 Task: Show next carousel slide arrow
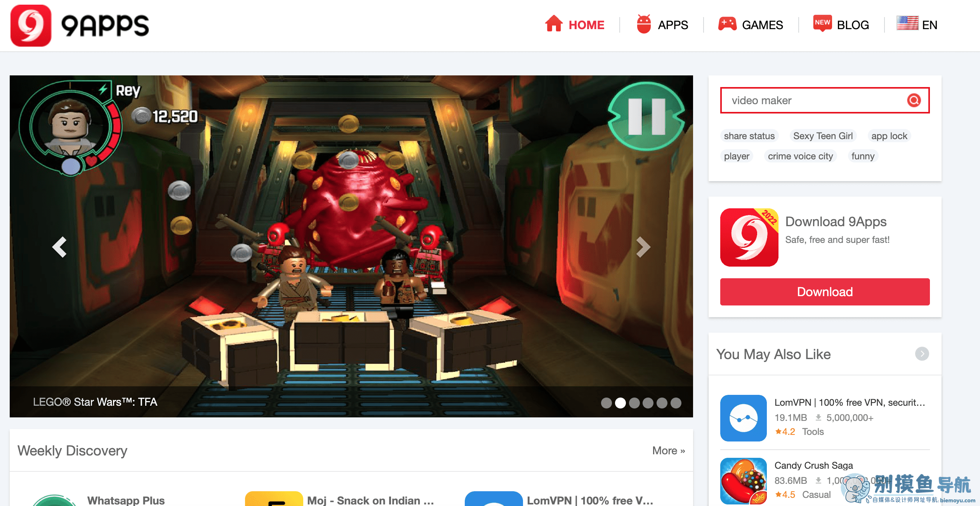click(x=643, y=247)
